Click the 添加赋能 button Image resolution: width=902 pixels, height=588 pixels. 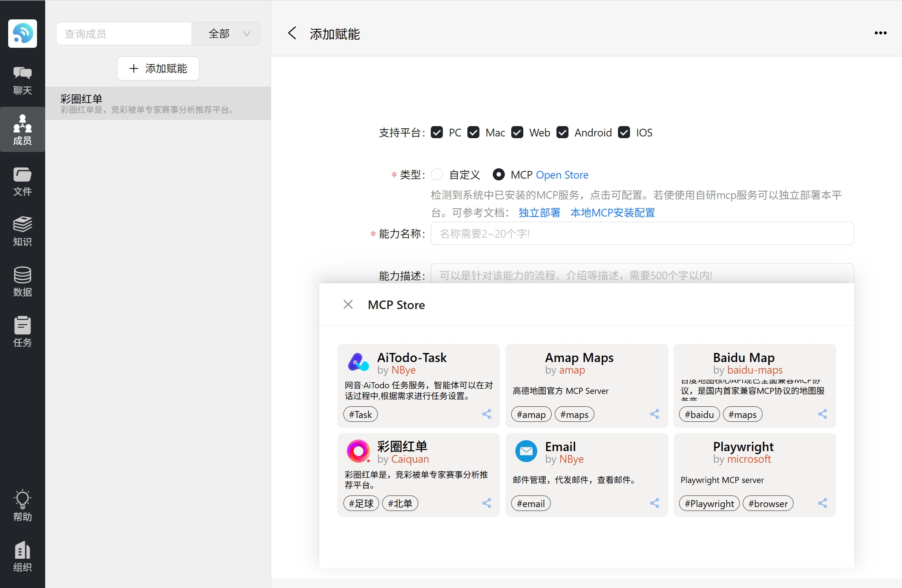tap(158, 68)
